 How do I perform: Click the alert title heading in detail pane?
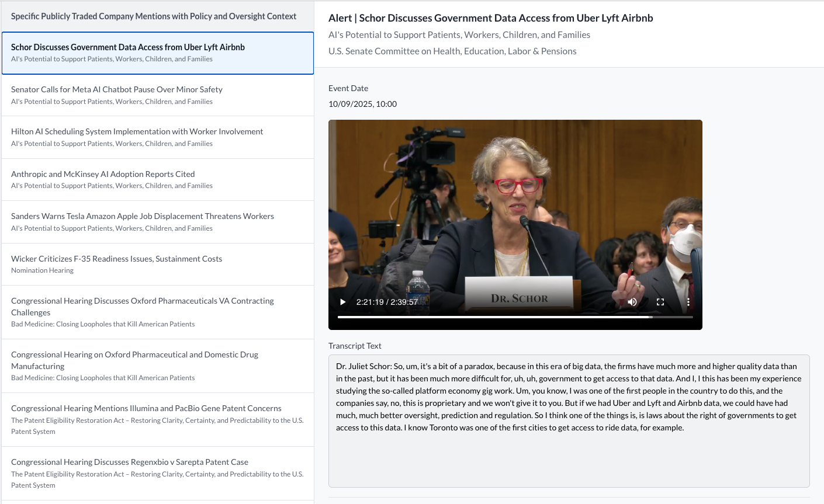click(x=491, y=18)
